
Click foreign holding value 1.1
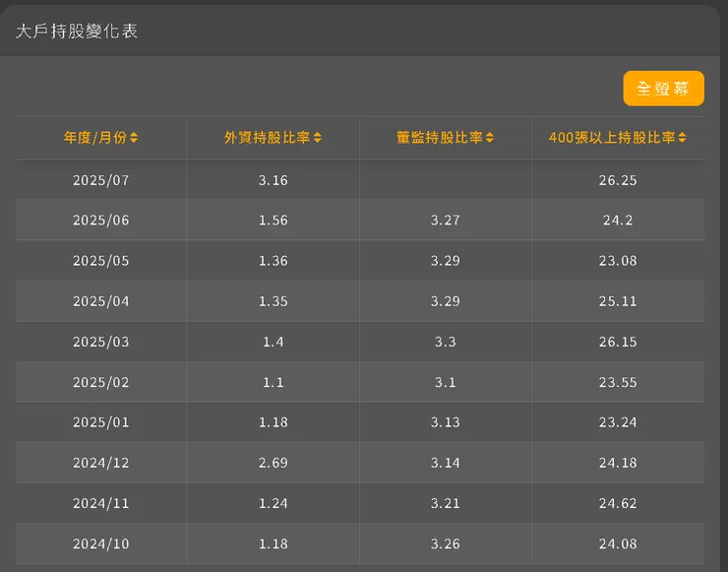coord(273,382)
